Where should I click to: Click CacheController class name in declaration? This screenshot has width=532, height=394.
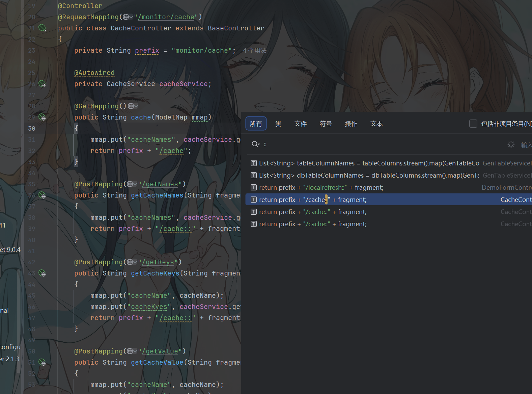tap(141, 28)
